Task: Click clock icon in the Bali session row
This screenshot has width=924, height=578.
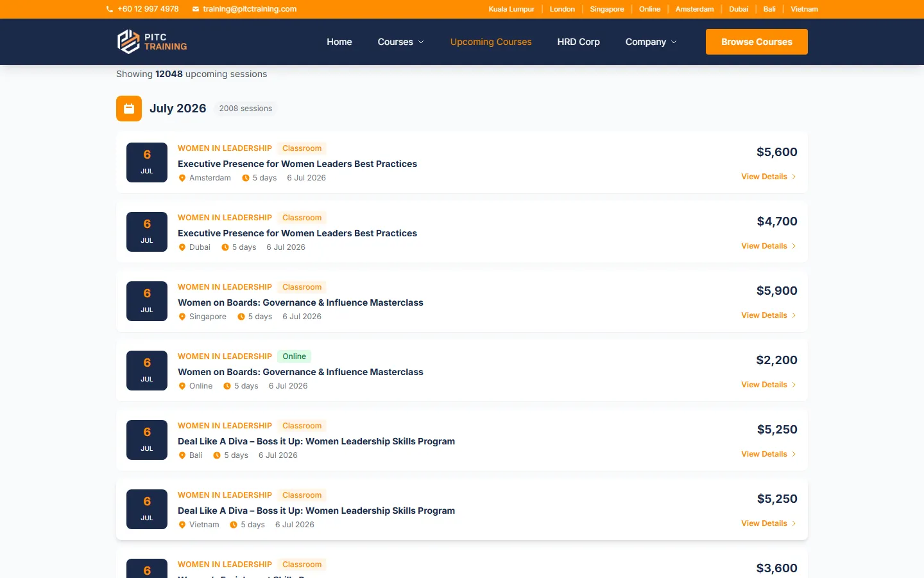Action: click(x=217, y=455)
